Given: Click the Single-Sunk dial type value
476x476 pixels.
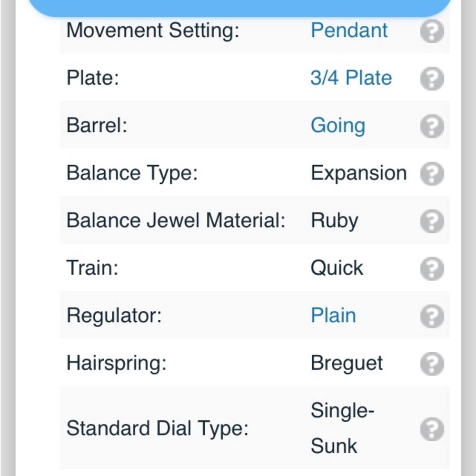Looking at the screenshot, I should point(340,428).
